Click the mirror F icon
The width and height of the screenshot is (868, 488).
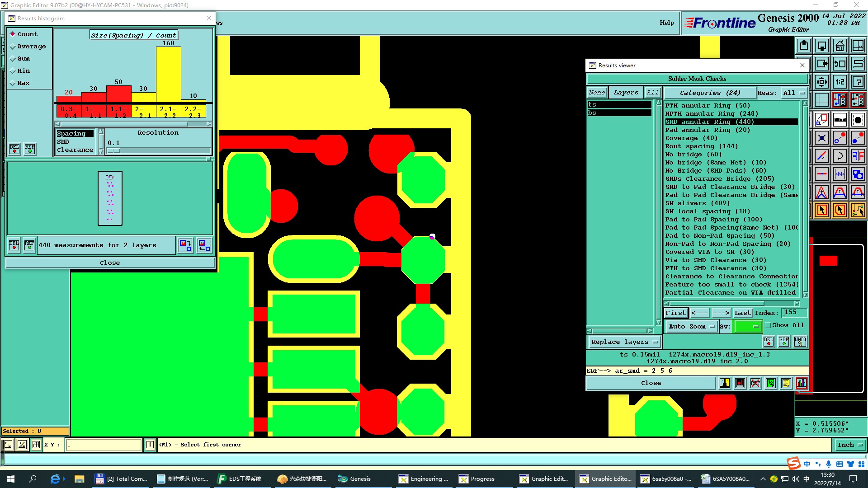coord(858,156)
